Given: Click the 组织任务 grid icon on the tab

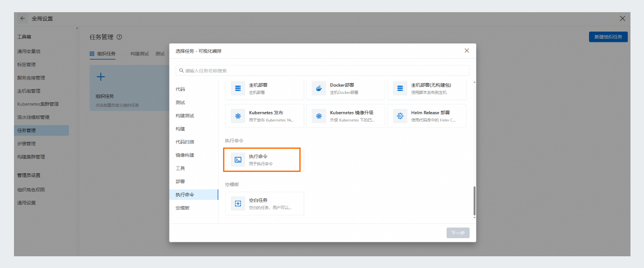Looking at the screenshot, I should coord(92,53).
